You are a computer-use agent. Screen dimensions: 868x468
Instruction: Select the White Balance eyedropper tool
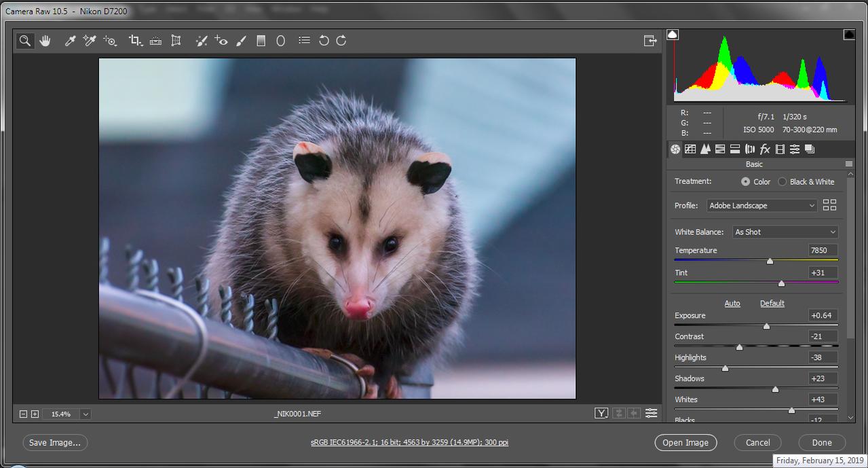(x=69, y=41)
